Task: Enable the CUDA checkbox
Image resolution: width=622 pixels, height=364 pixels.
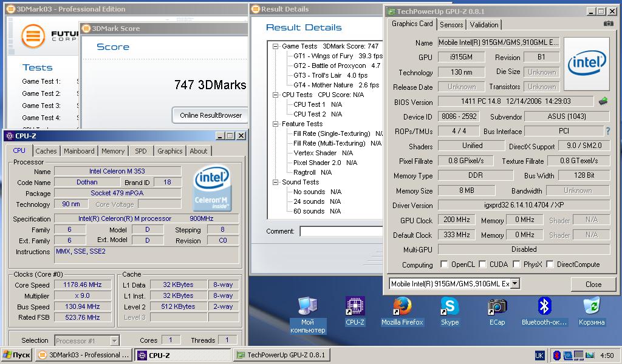Action: 482,264
